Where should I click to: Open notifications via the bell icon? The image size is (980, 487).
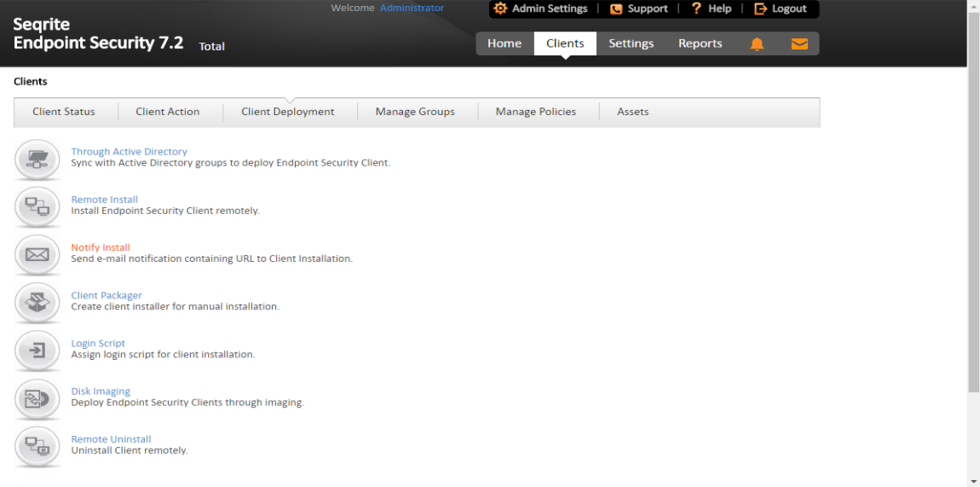tap(757, 43)
